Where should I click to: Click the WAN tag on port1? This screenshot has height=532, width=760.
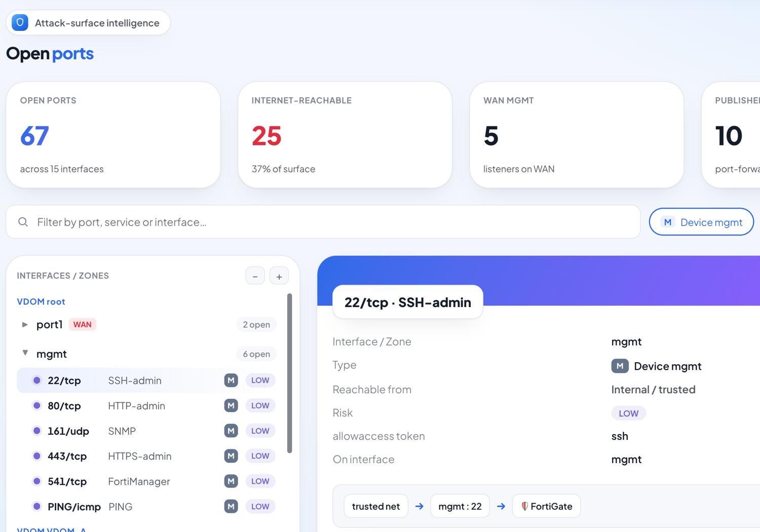(83, 324)
